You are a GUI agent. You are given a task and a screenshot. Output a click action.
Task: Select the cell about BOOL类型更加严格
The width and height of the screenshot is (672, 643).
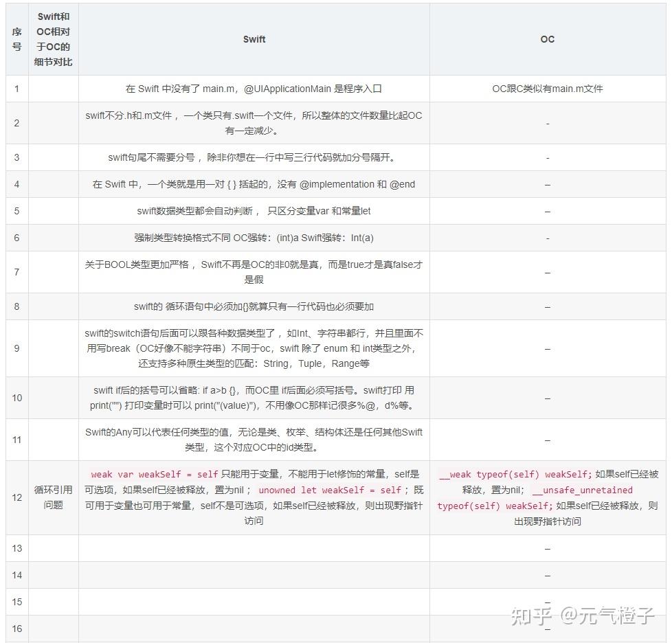(254, 272)
